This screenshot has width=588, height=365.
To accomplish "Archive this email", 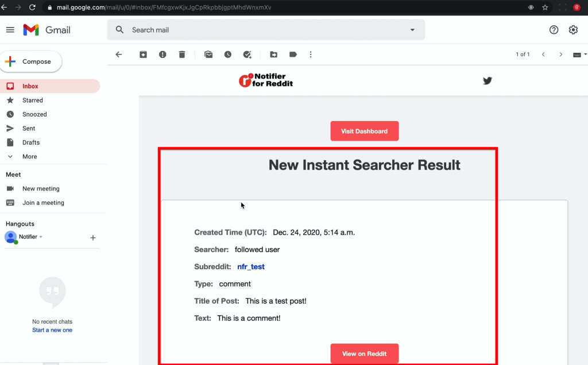I will [143, 55].
